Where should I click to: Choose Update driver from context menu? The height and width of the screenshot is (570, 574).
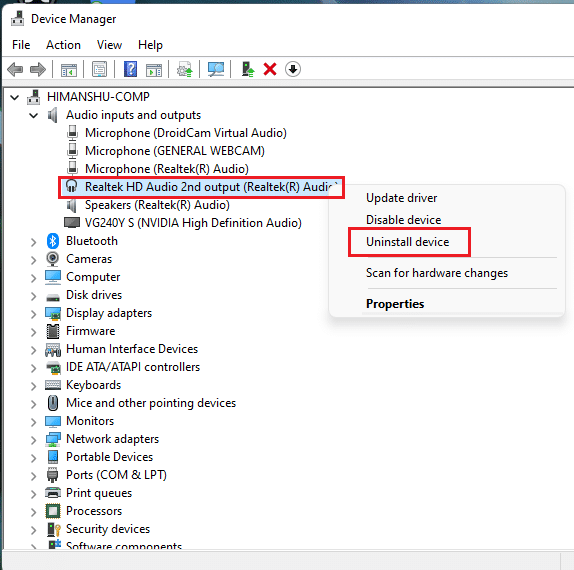pyautogui.click(x=401, y=198)
